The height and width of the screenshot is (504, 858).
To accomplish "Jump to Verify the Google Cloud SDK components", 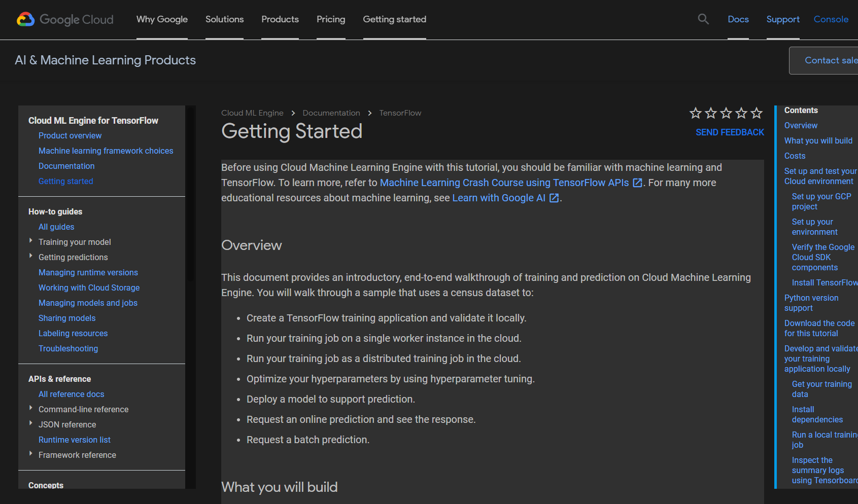I will point(823,257).
